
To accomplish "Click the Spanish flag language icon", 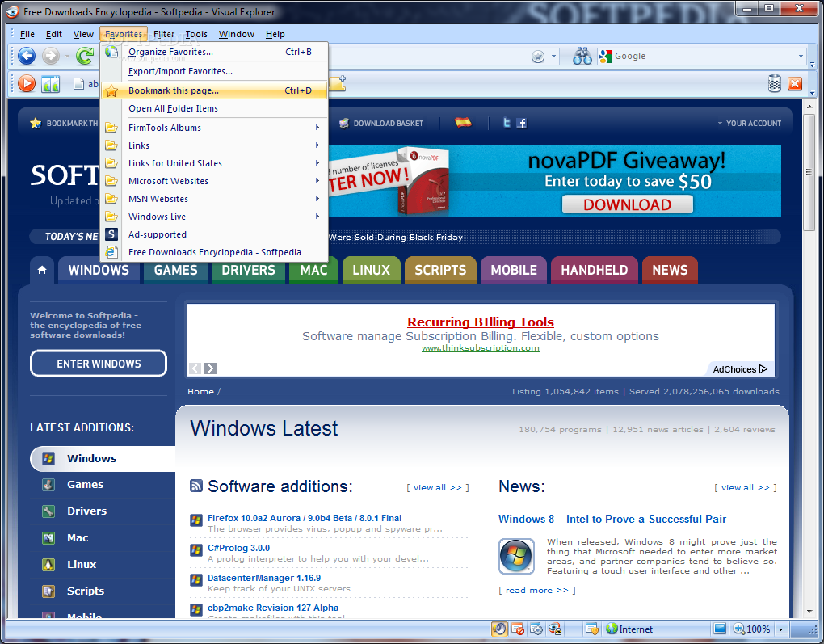I will pyautogui.click(x=462, y=123).
